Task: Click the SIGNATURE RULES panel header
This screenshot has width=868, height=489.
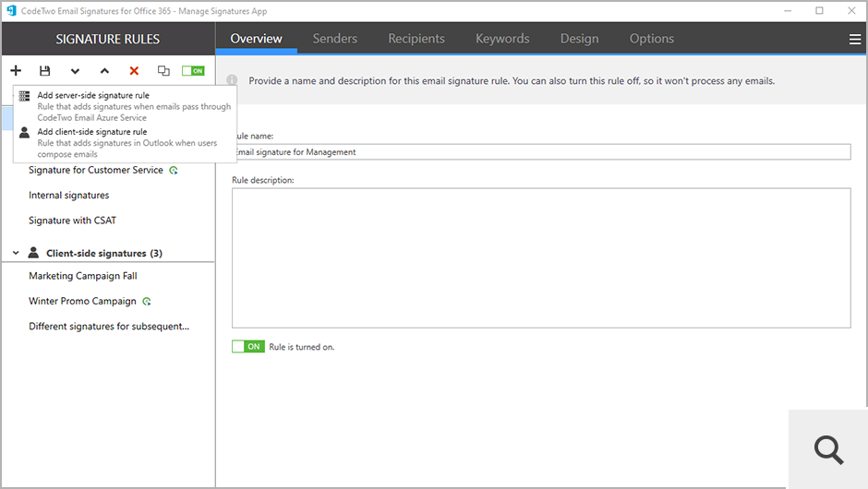Action: [x=108, y=40]
